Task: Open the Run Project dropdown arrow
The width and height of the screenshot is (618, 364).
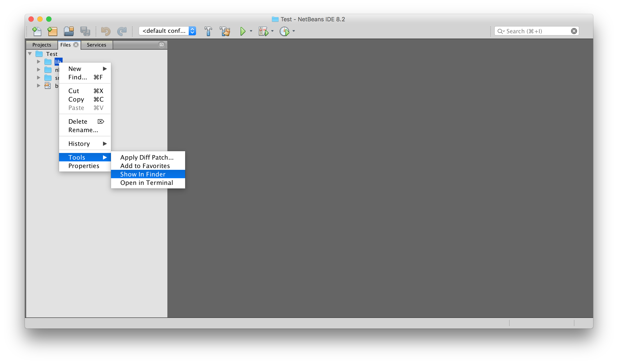Action: 251,31
